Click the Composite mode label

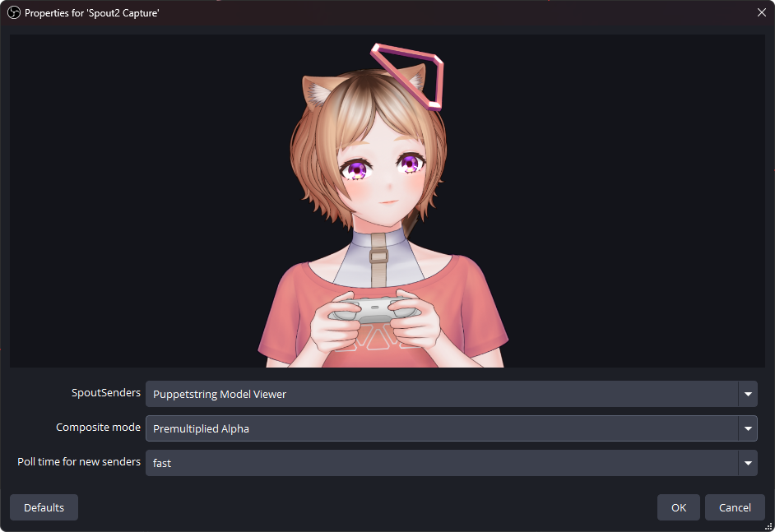point(98,428)
